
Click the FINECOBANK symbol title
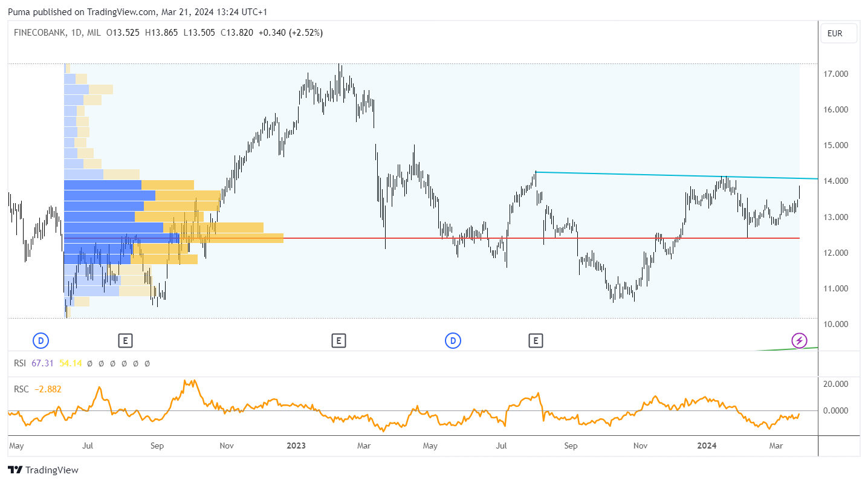(39, 33)
